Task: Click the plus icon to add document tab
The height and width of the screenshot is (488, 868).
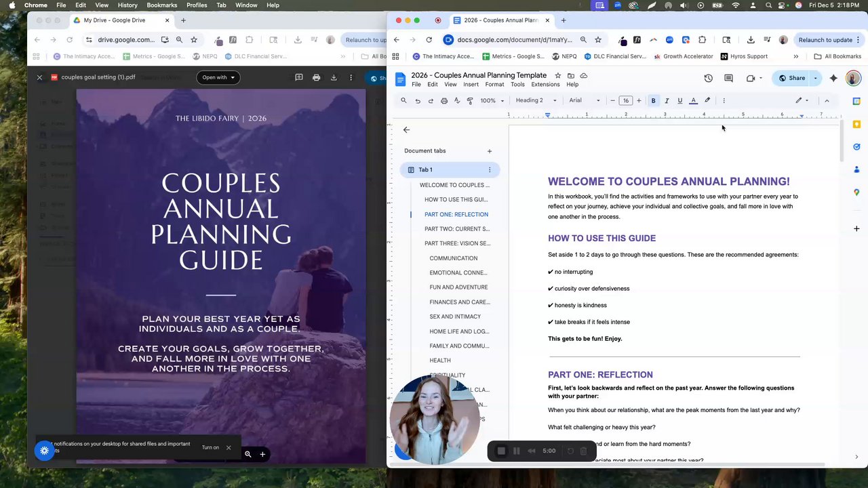Action: coord(490,151)
